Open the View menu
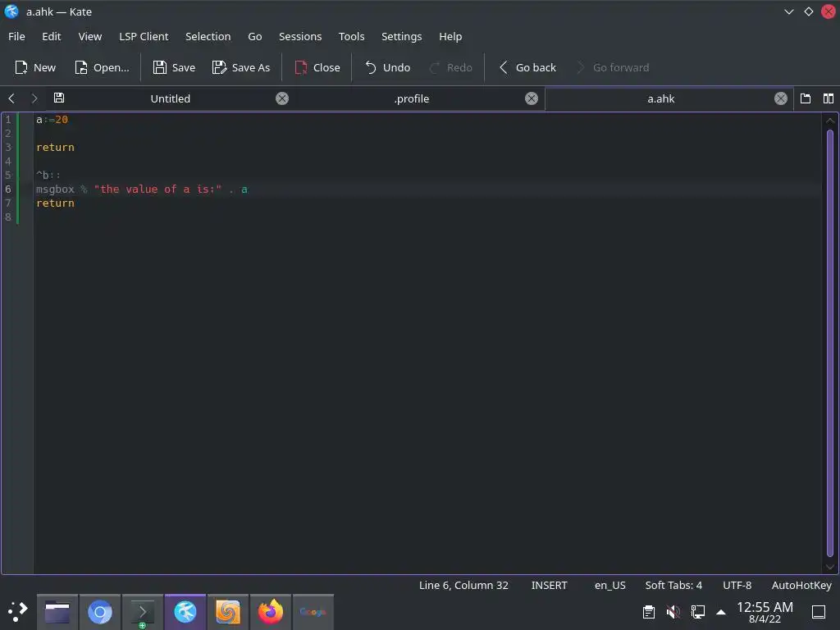Screen dimensions: 840x630 click(90, 36)
